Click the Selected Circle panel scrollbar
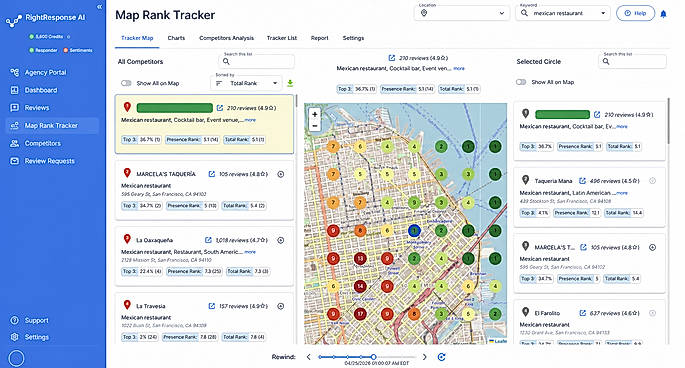 click(x=668, y=121)
